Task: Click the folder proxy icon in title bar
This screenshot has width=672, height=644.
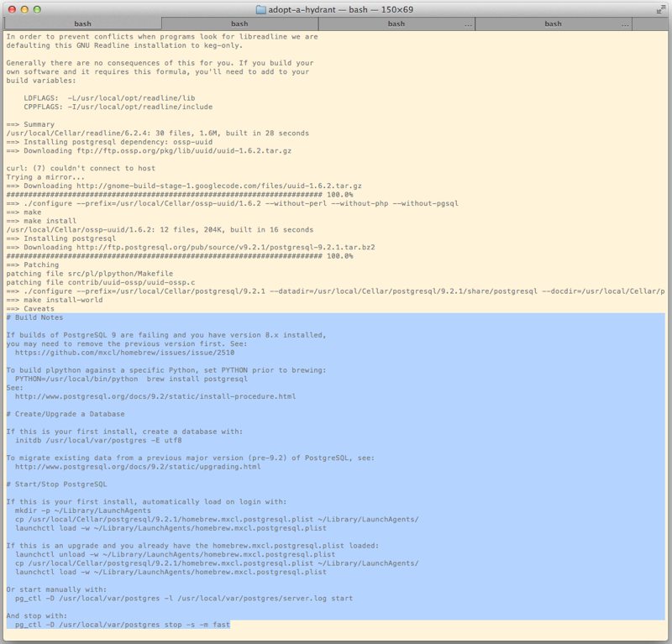Action: coord(260,9)
